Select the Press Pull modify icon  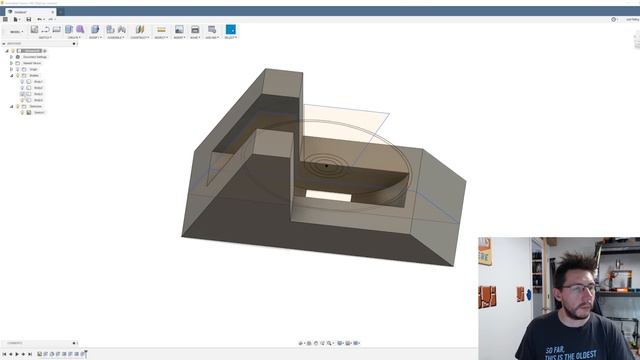95,29
